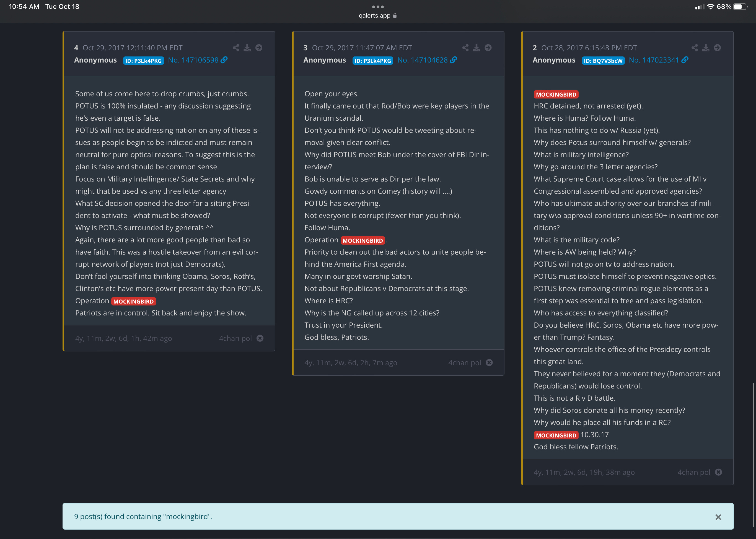
Task: Click the post number 2 label
Action: coord(535,48)
